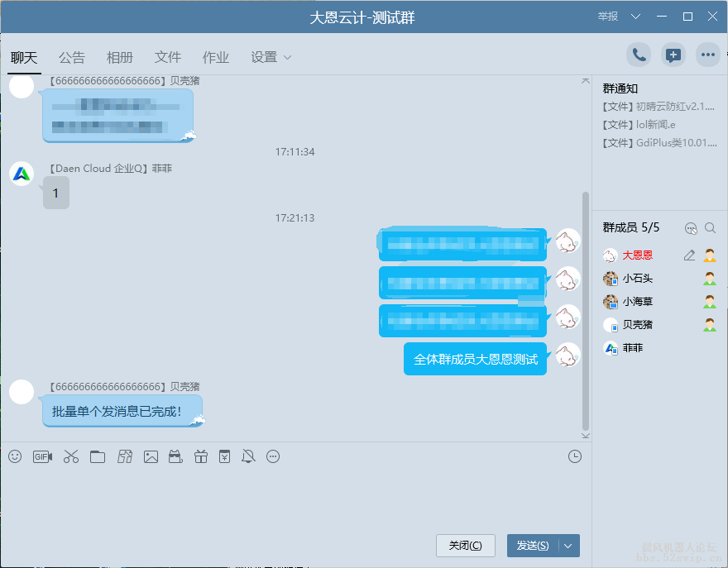Click the message do-not-disturb bell icon

tap(248, 456)
